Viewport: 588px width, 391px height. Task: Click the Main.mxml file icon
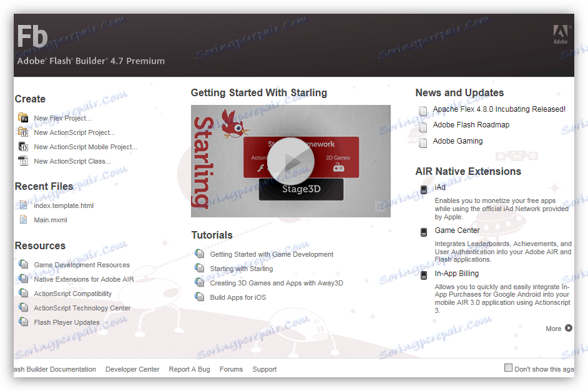pos(23,219)
